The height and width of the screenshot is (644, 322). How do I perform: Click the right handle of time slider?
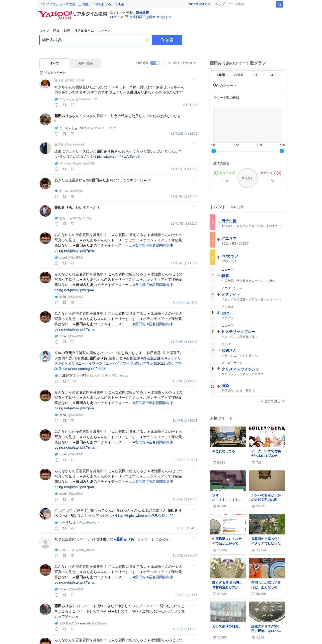(282, 151)
